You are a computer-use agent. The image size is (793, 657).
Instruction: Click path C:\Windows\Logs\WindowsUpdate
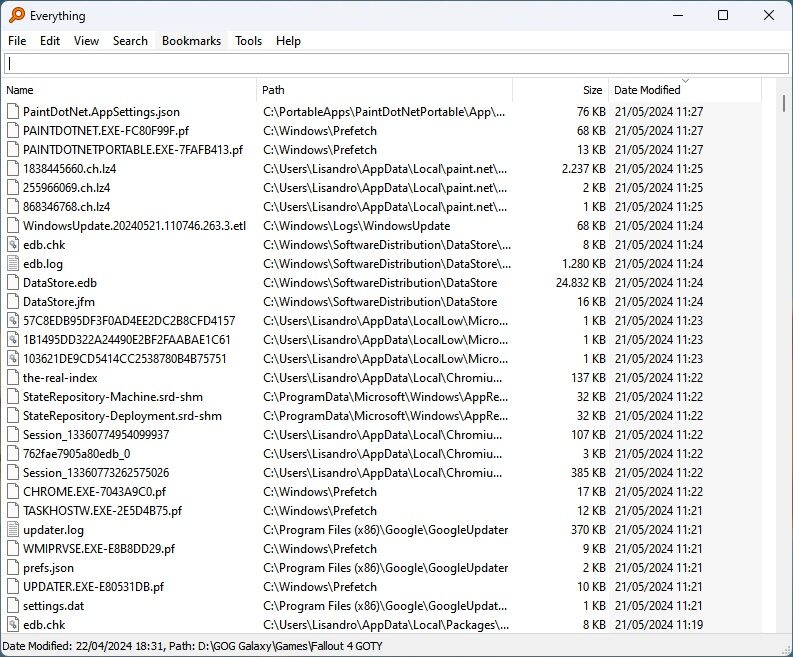pos(357,226)
